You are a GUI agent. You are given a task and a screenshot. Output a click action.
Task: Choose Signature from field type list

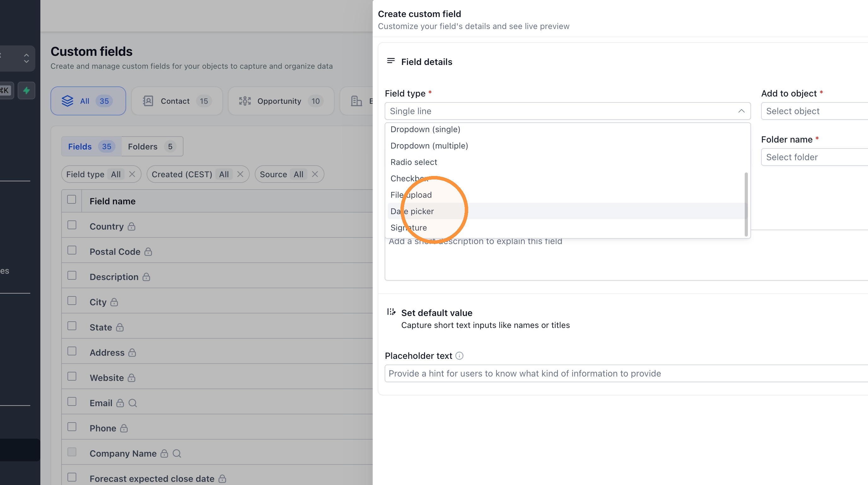568,228
